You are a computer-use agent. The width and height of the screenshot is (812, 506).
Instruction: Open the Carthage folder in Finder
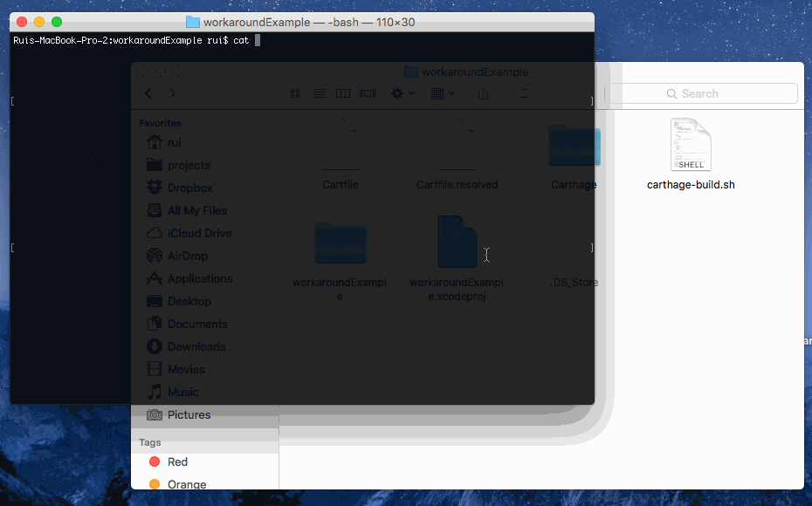(x=575, y=146)
